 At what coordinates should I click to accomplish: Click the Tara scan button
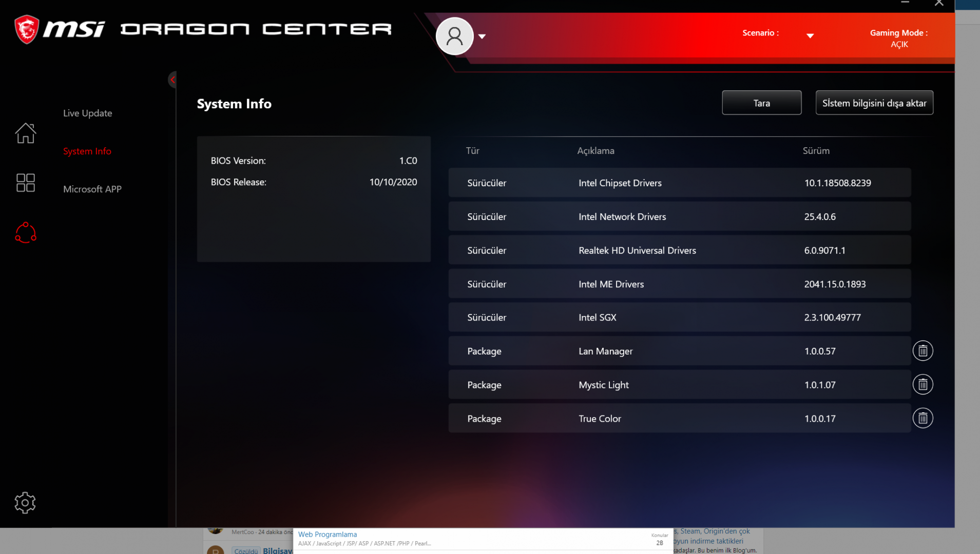click(x=761, y=103)
